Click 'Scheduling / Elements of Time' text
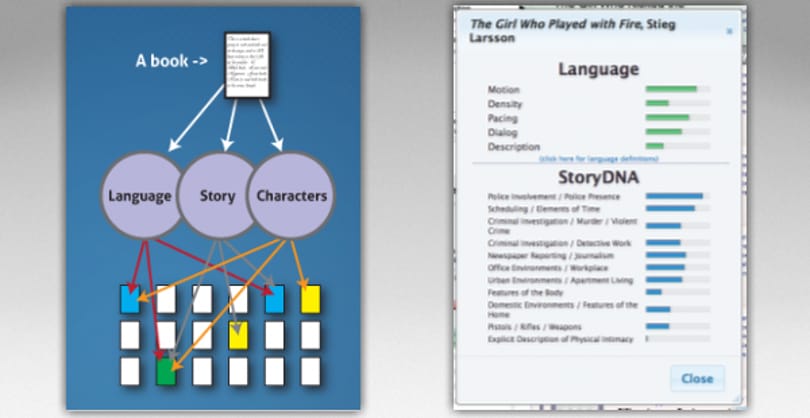The image size is (810, 418). (x=544, y=209)
